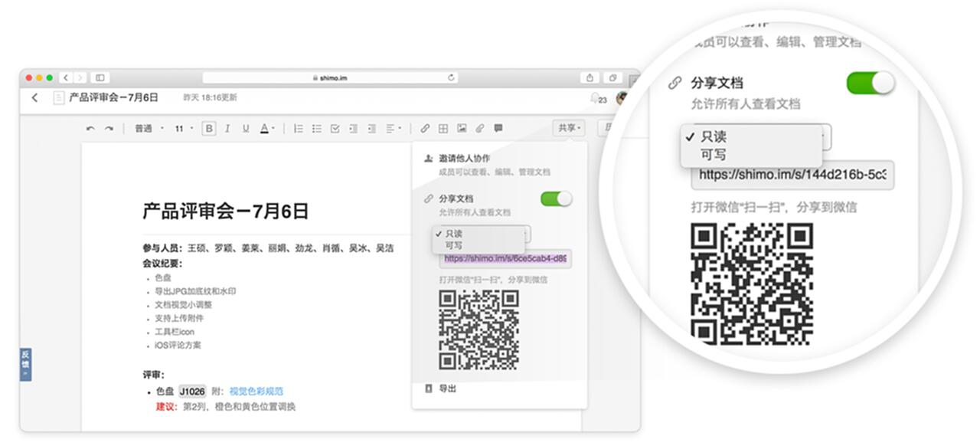Open the 视觉色彩规范 link in the document
This screenshot has width=980, height=446.
click(256, 392)
